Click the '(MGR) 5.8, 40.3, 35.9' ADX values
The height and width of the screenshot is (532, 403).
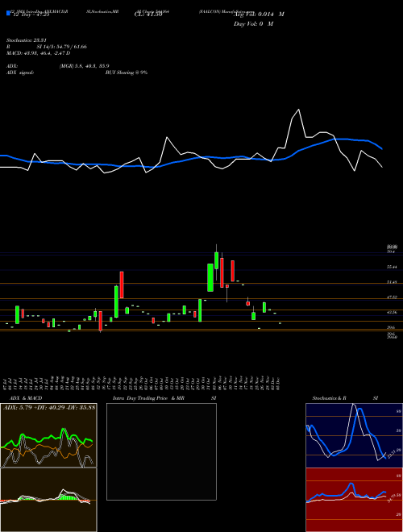pos(84,66)
